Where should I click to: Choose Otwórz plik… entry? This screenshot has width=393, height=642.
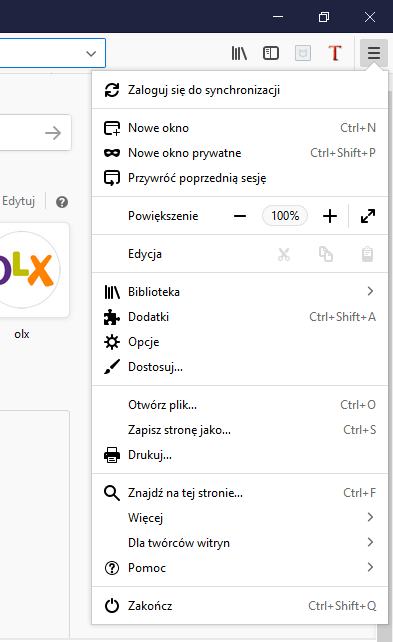coord(240,405)
